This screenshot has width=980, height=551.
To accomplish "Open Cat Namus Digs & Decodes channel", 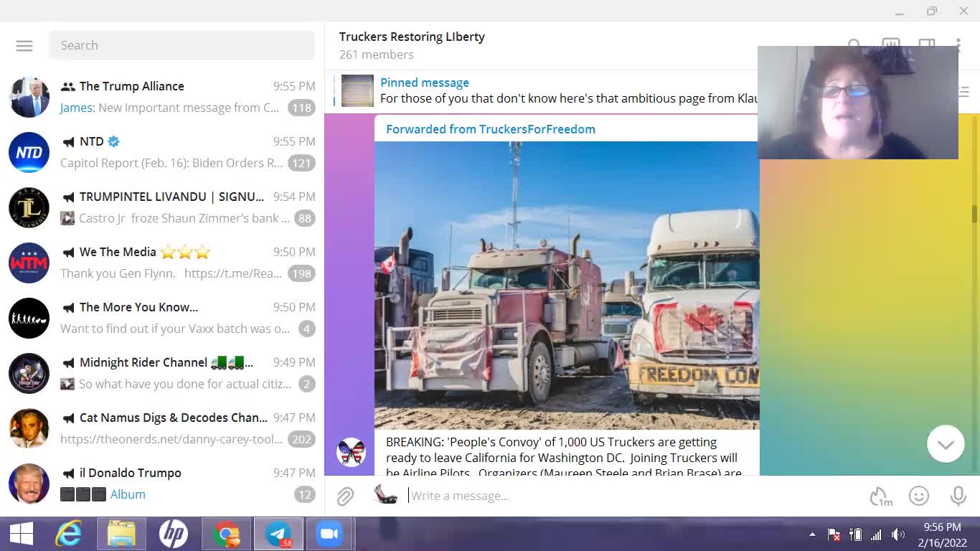I will pyautogui.click(x=162, y=428).
